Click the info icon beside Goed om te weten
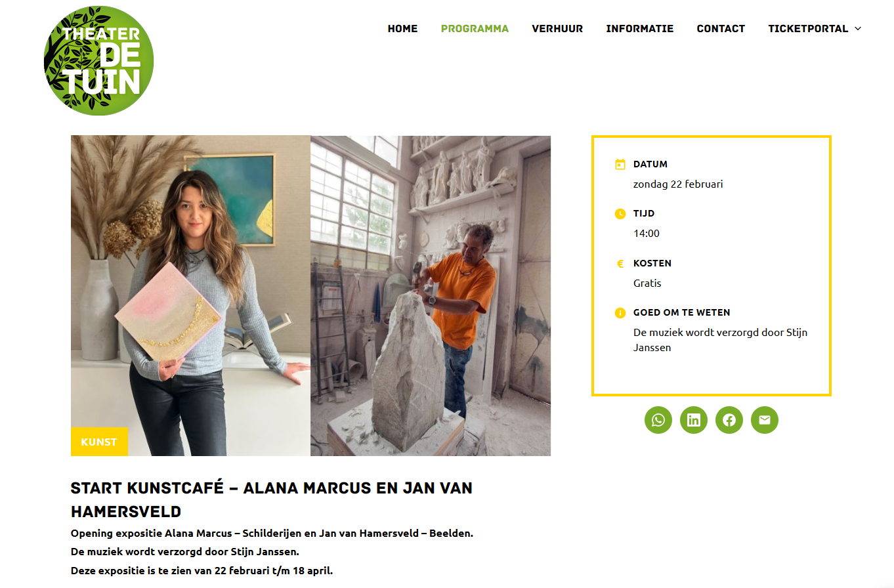Viewport: 894px width, 588px height. tap(620, 312)
